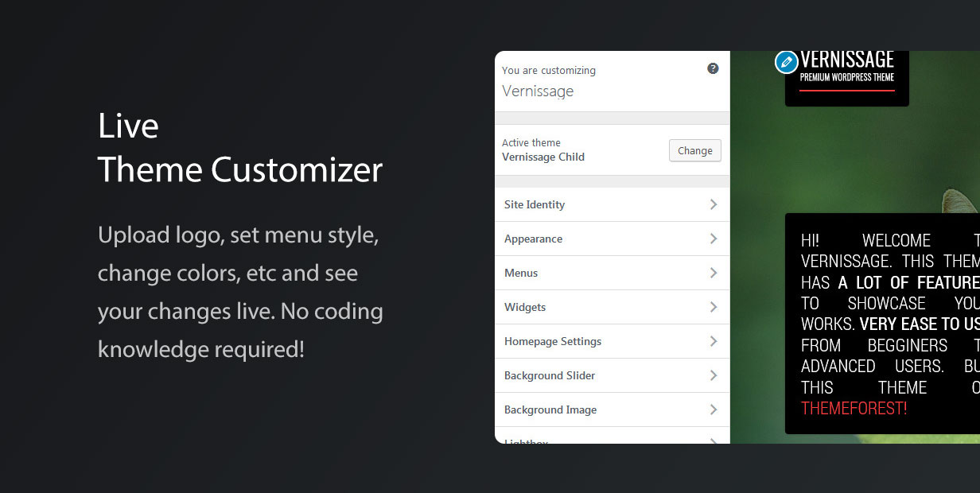Open the Site Identity section
Viewport: 980px width, 493px height.
click(x=612, y=204)
